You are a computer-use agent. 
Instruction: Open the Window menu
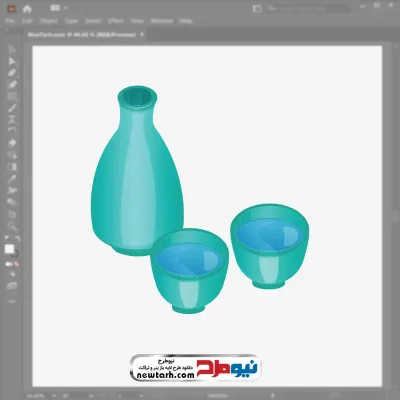162,21
